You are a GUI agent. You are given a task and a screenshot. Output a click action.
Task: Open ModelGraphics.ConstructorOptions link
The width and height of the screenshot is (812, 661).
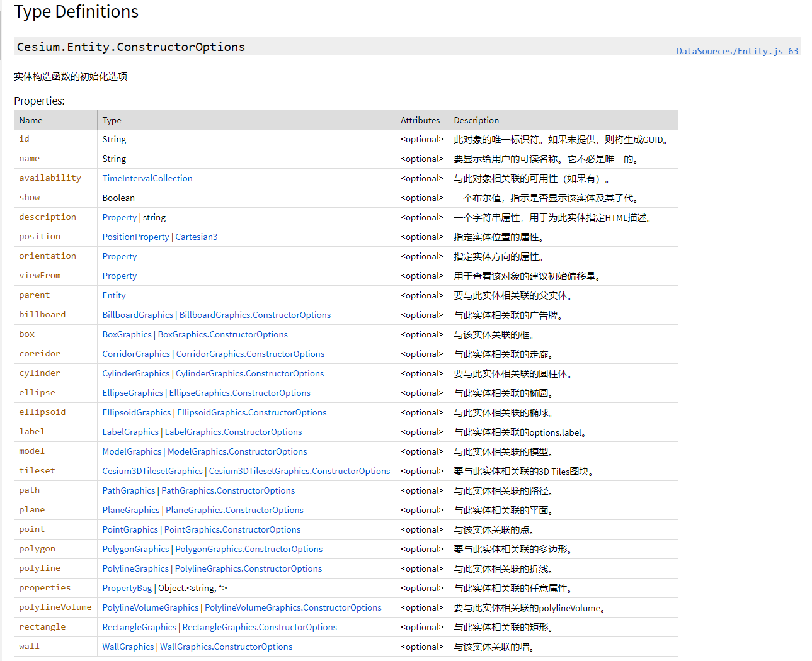[x=237, y=451]
